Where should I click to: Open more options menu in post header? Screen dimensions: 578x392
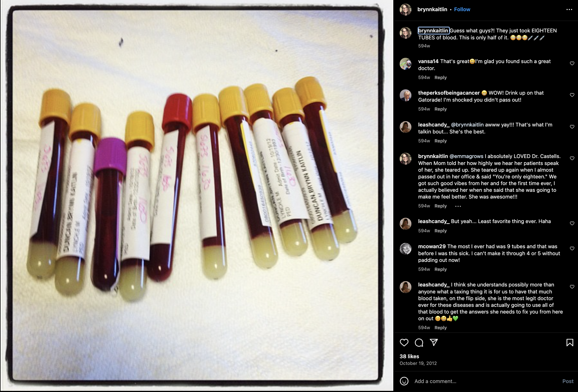coord(569,9)
